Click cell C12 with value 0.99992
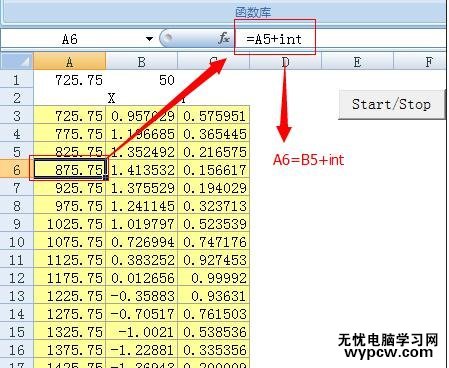This screenshot has width=449, height=368. tap(214, 278)
